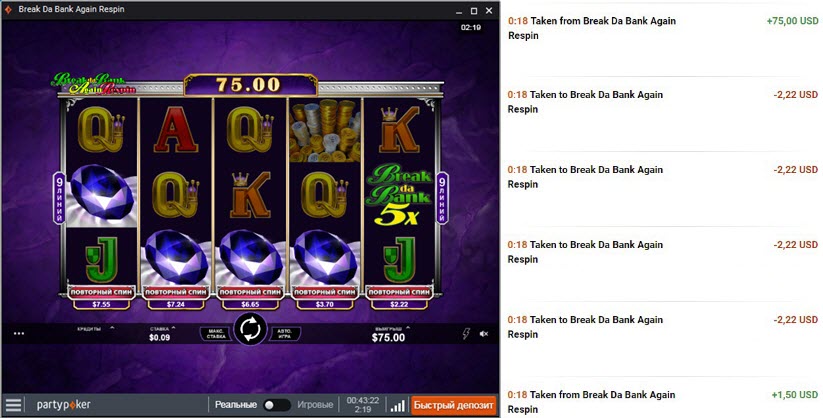This screenshot has width=823, height=418.
Task: Open the partypoker hamburger menu
Action: [14, 405]
